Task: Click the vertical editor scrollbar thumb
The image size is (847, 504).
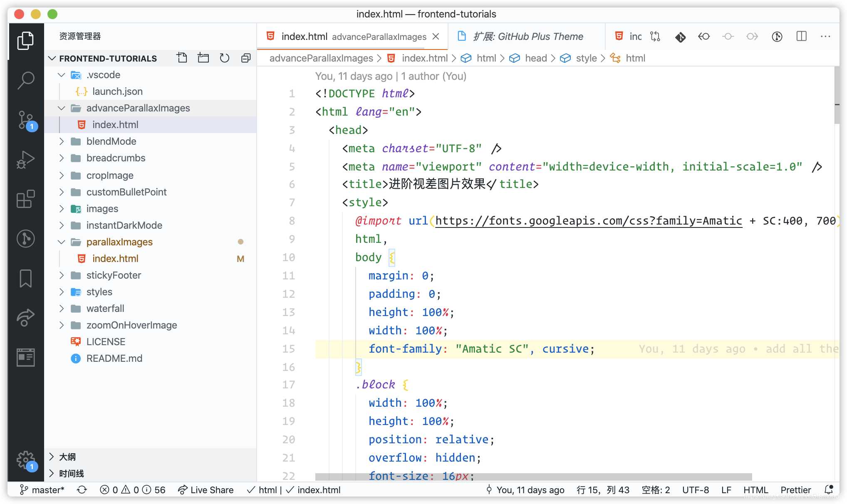Action: click(837, 95)
